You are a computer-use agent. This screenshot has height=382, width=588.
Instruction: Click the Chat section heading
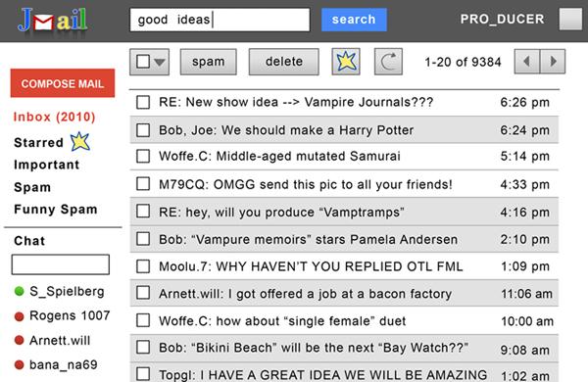click(x=29, y=241)
